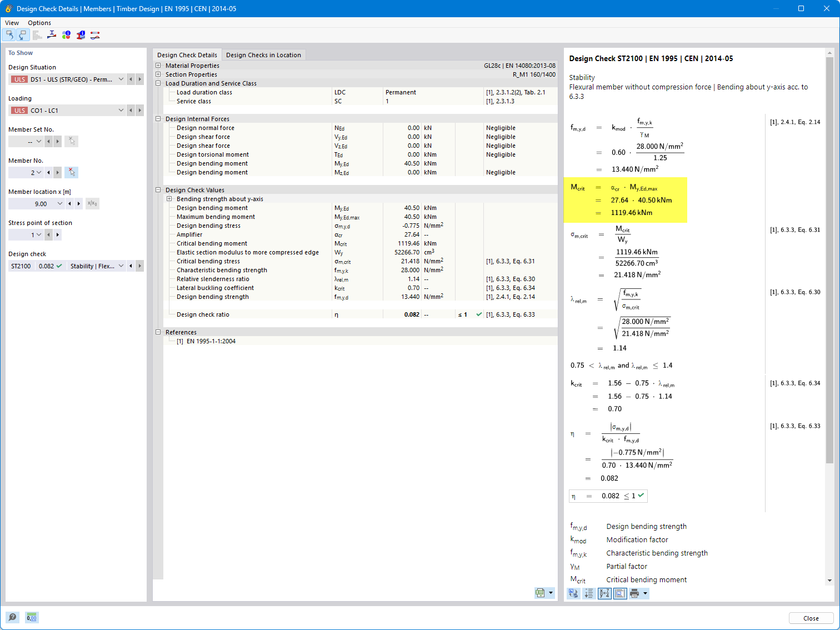Select the Critical bending moment row
This screenshot has height=630, width=840.
tap(361, 243)
